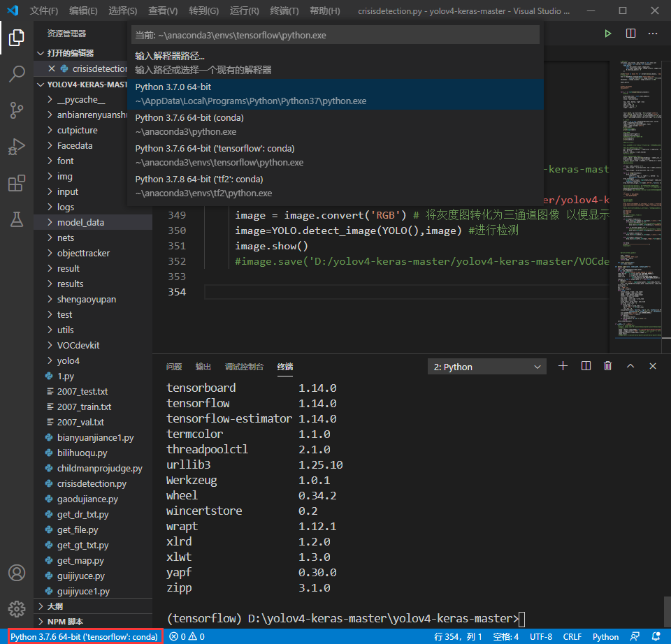Expand the VOCdevkit folder
This screenshot has height=644, width=671.
78,345
